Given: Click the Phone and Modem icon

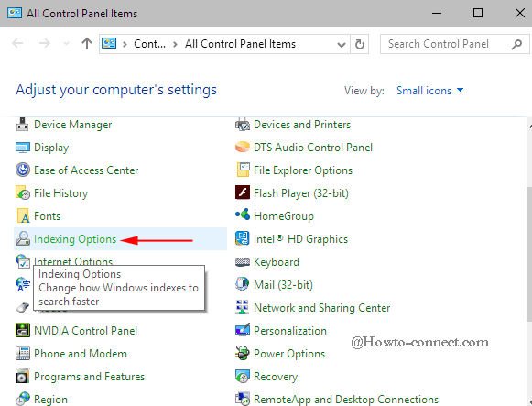Looking at the screenshot, I should pyautogui.click(x=22, y=354).
